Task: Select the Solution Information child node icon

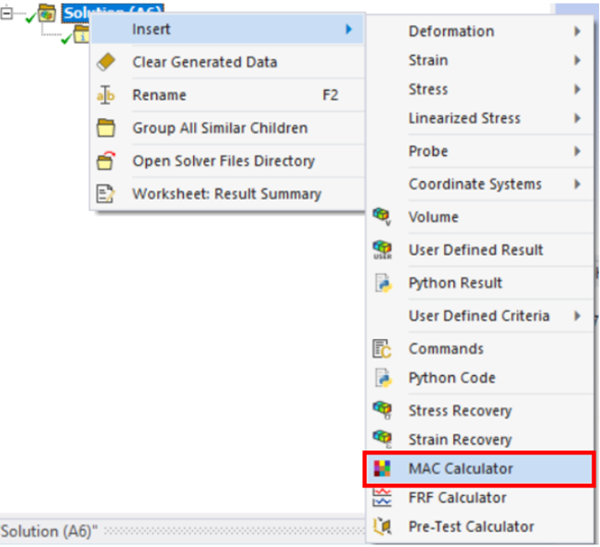Action: click(82, 34)
